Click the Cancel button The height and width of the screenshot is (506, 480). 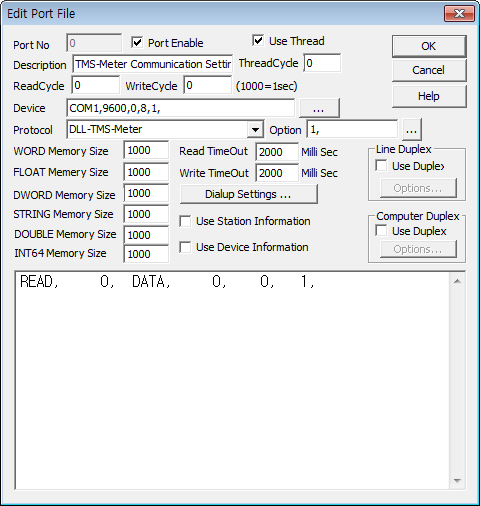(x=429, y=70)
